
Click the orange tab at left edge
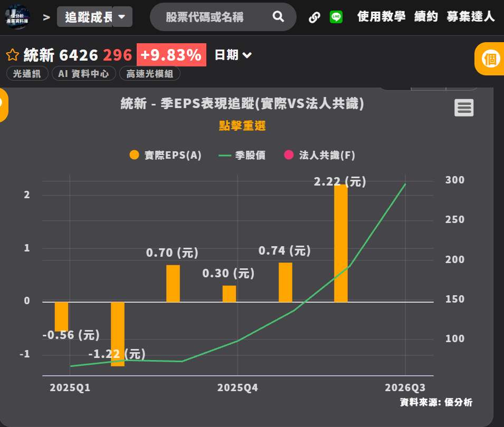tap(3, 105)
